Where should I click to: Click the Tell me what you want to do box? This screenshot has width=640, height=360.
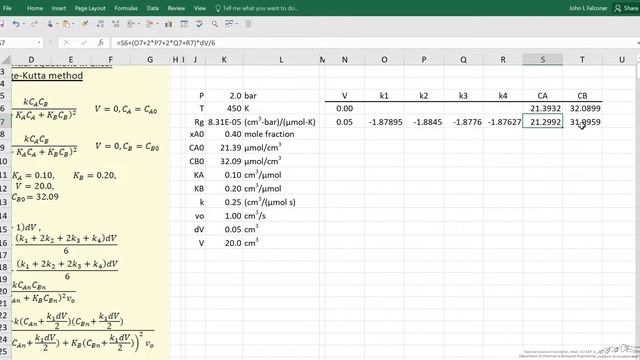(257, 8)
